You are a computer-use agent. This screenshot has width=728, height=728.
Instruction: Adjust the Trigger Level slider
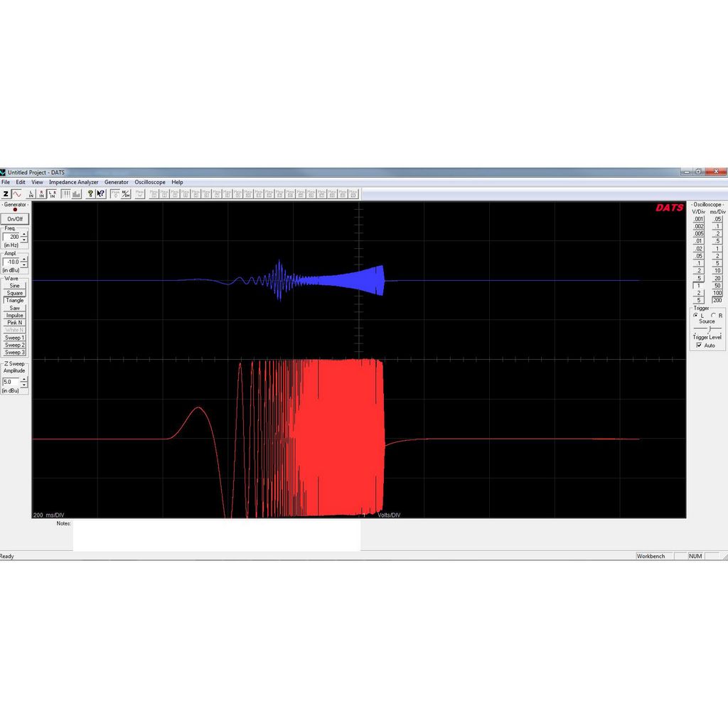pyautogui.click(x=710, y=329)
